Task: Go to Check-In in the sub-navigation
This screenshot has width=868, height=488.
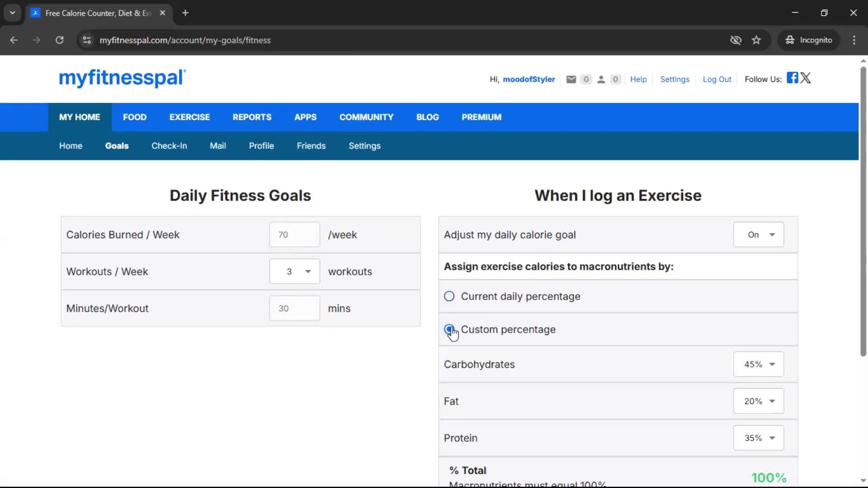Action: (x=169, y=146)
